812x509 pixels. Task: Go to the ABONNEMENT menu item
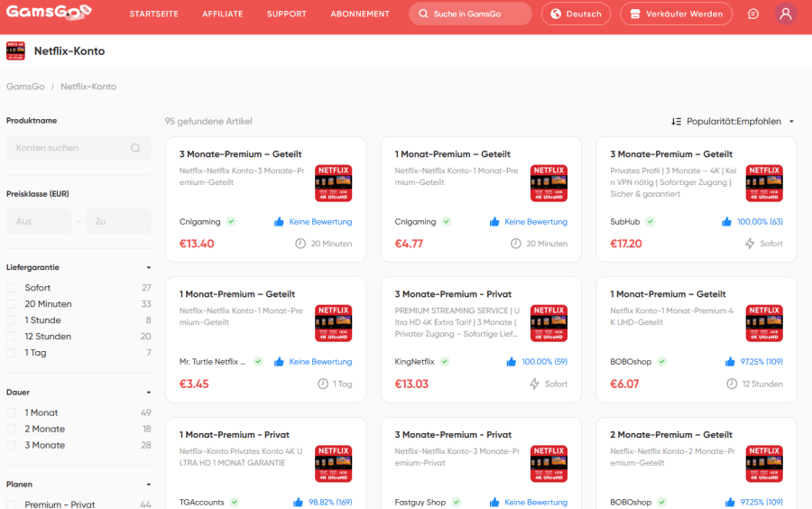(x=360, y=14)
